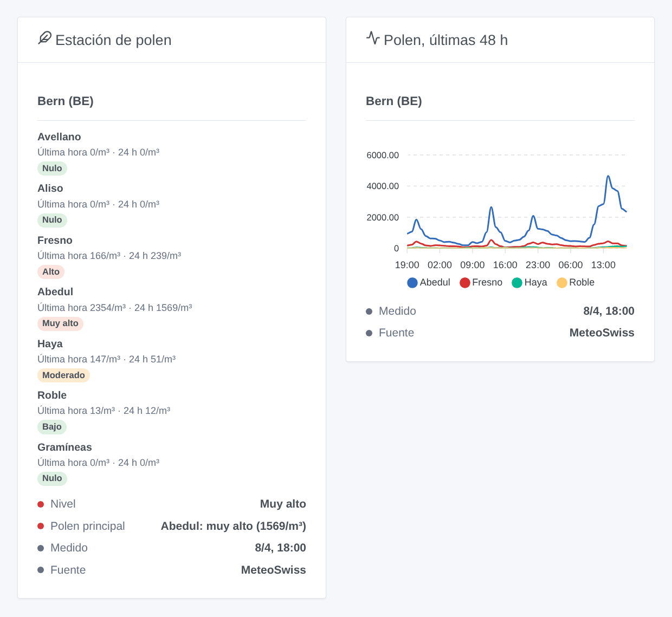The width and height of the screenshot is (672, 617).
Task: Toggle Haya series via green legend dot
Action: pyautogui.click(x=517, y=283)
